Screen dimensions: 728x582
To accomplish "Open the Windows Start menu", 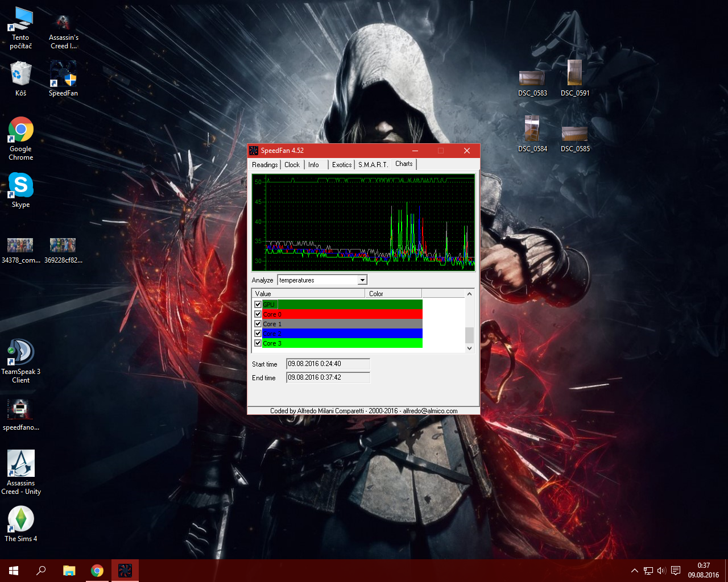I will pyautogui.click(x=14, y=571).
